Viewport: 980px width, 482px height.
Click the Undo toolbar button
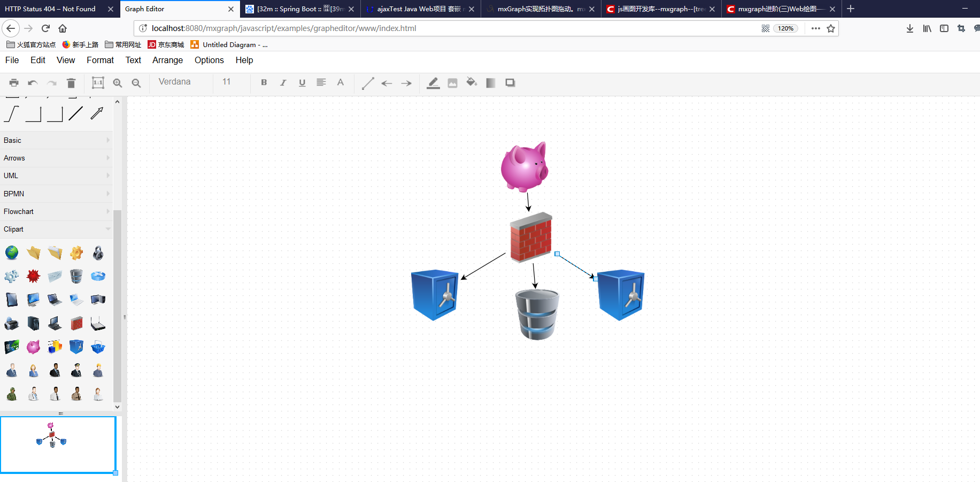click(32, 83)
